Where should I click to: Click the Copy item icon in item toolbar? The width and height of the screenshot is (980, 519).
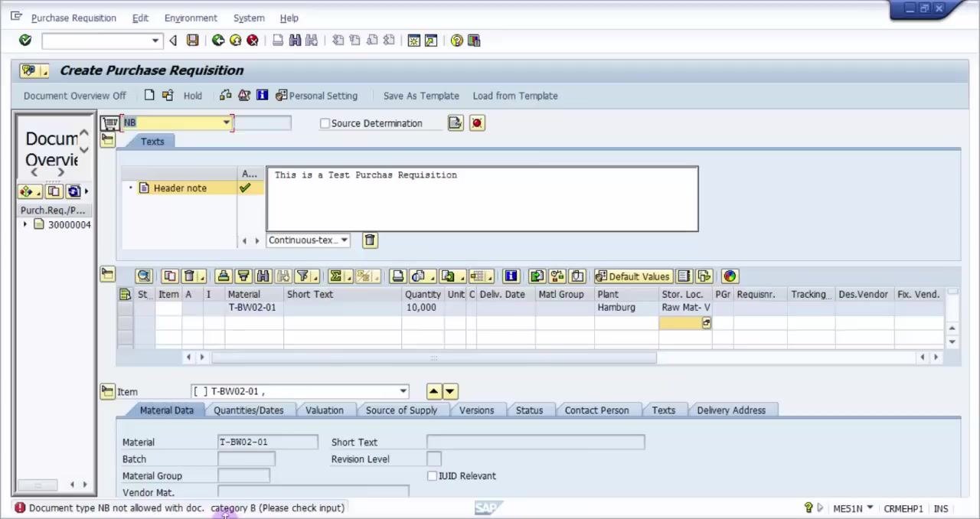(x=169, y=276)
